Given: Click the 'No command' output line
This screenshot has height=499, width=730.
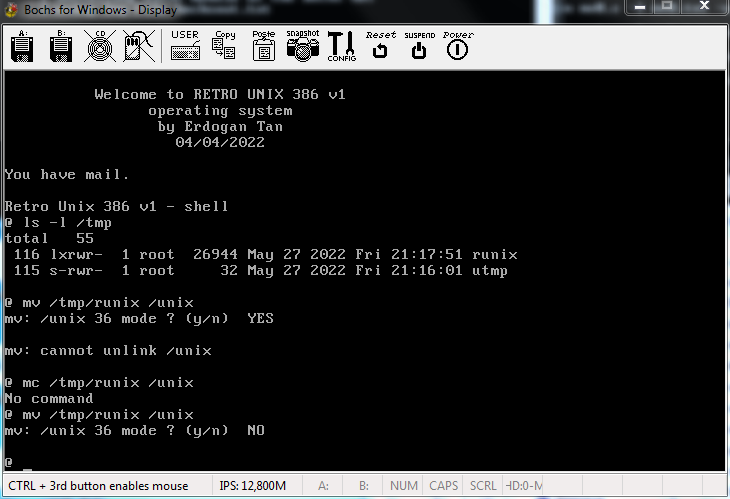Looking at the screenshot, I should tap(49, 398).
